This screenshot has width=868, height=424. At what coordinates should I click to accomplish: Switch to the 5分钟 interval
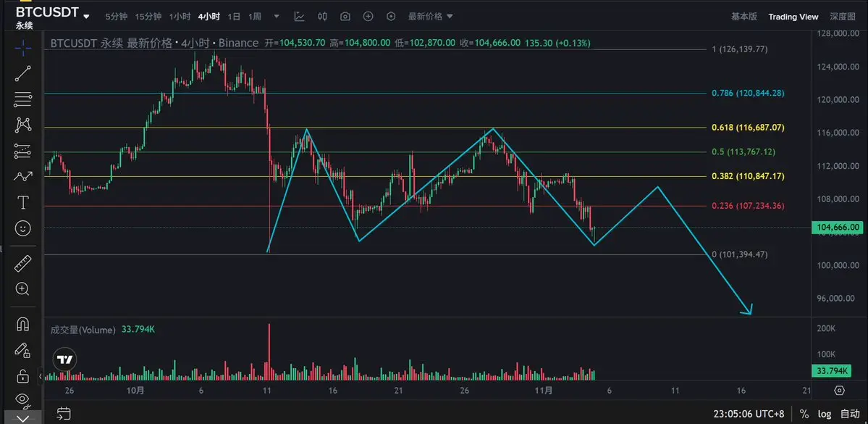(x=116, y=17)
